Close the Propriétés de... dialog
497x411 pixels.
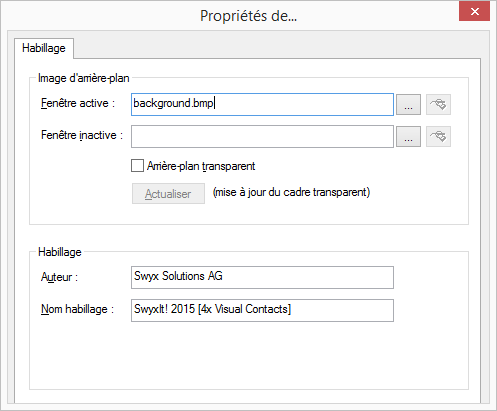tap(474, 12)
